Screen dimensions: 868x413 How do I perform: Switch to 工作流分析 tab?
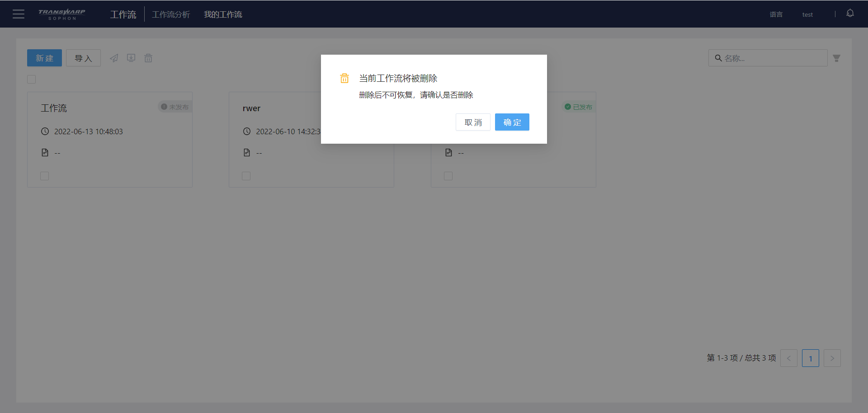click(x=171, y=14)
